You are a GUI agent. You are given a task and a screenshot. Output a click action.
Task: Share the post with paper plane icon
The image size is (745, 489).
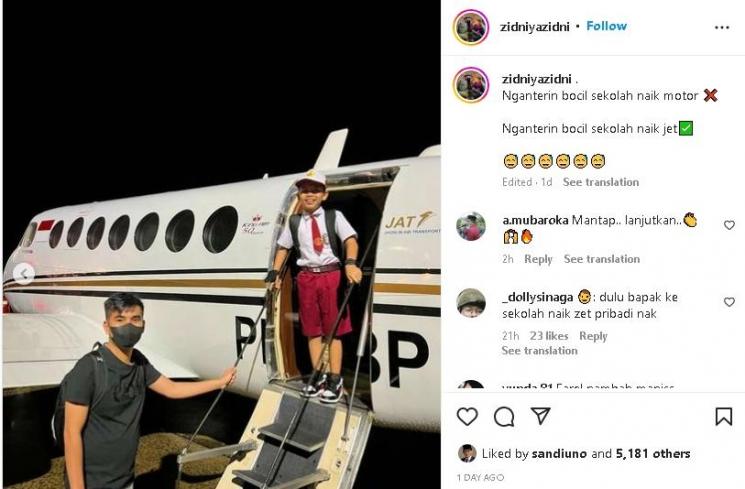coord(540,416)
